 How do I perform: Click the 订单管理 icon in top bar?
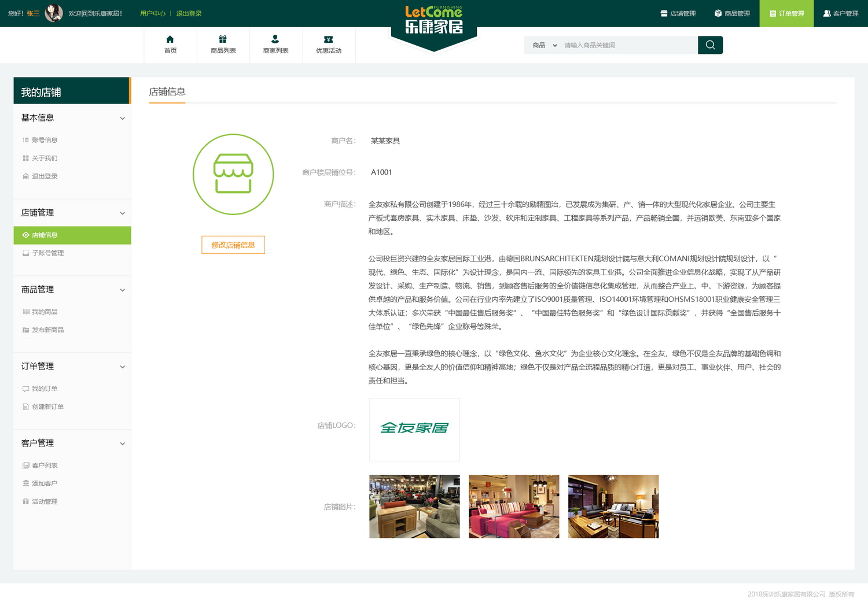tap(773, 13)
